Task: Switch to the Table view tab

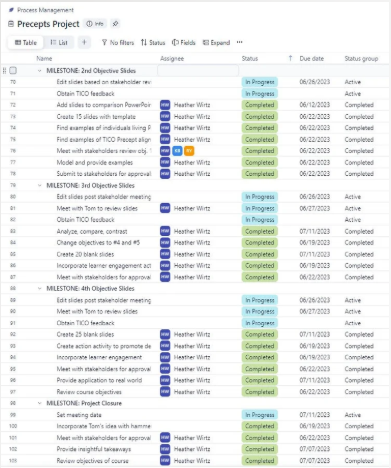Action: [x=26, y=43]
